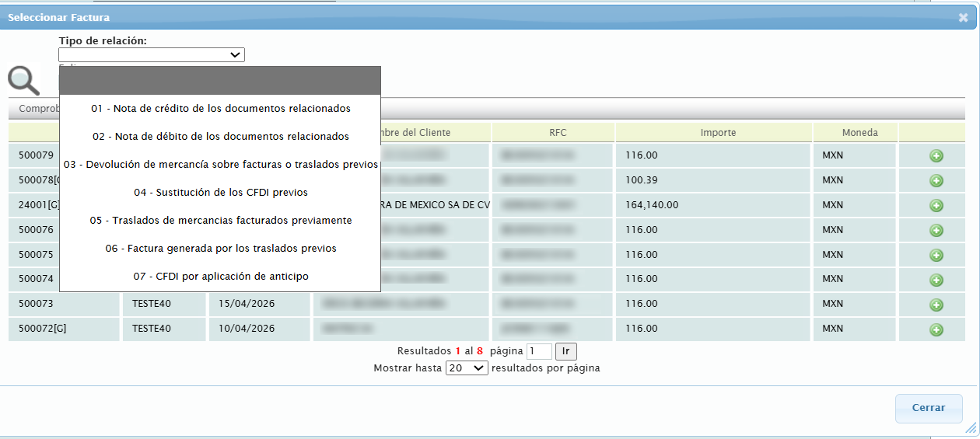Screen dimensions: 980x439
Task: Click the Nombre del Cliente column header
Action: tap(436, 132)
